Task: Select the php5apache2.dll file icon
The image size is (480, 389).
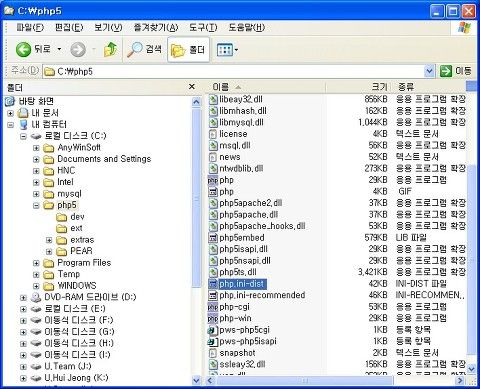Action: coord(213,203)
